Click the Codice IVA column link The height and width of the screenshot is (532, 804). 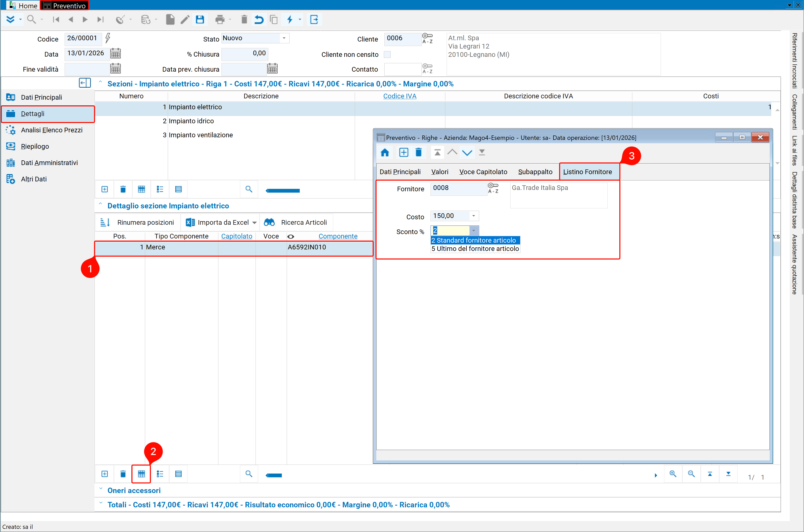pyautogui.click(x=400, y=96)
